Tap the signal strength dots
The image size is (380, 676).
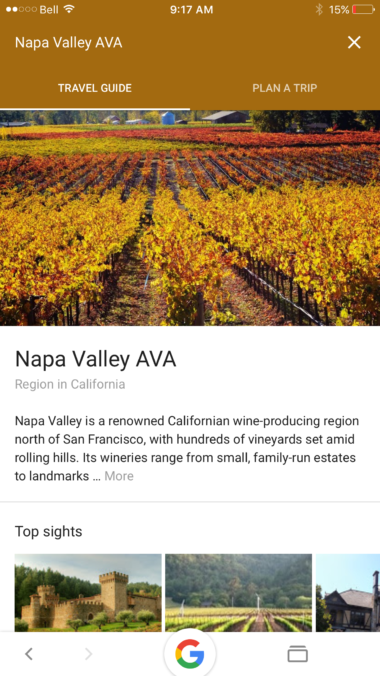click(21, 9)
